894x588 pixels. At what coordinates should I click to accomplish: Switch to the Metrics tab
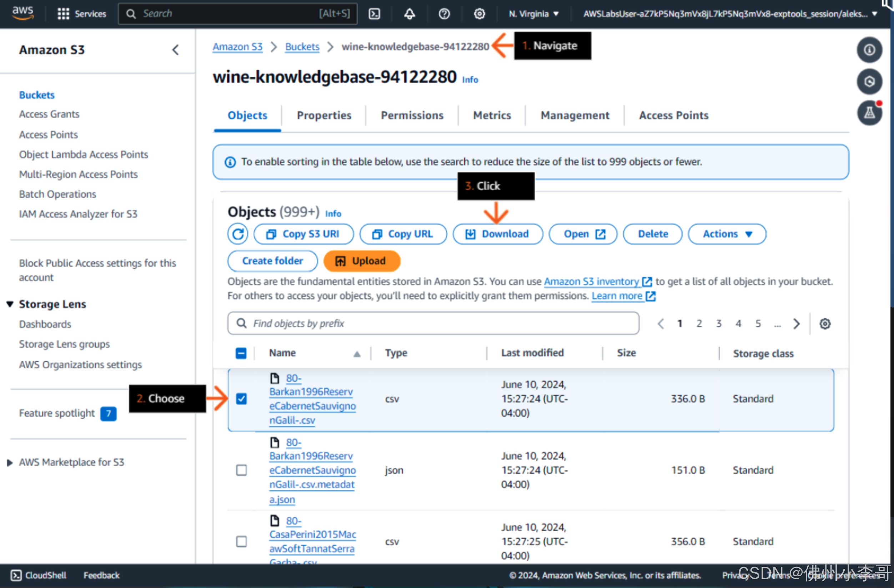pos(492,115)
